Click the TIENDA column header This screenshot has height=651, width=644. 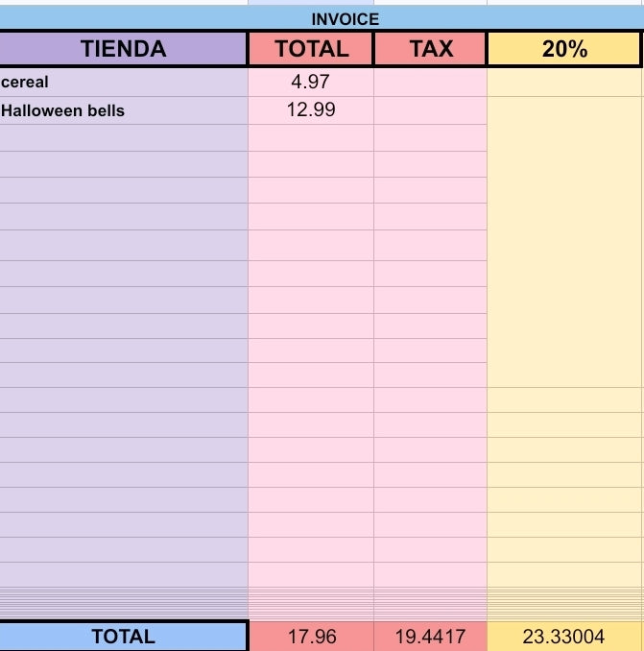pyautogui.click(x=123, y=49)
